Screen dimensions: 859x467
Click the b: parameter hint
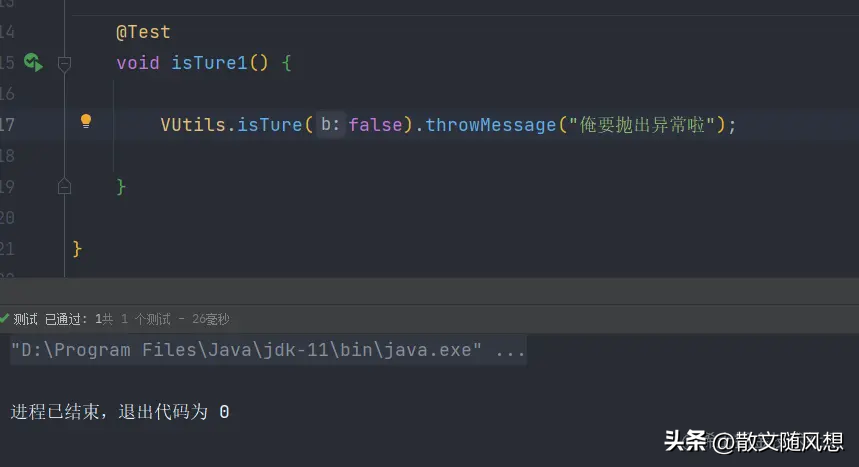(x=330, y=124)
